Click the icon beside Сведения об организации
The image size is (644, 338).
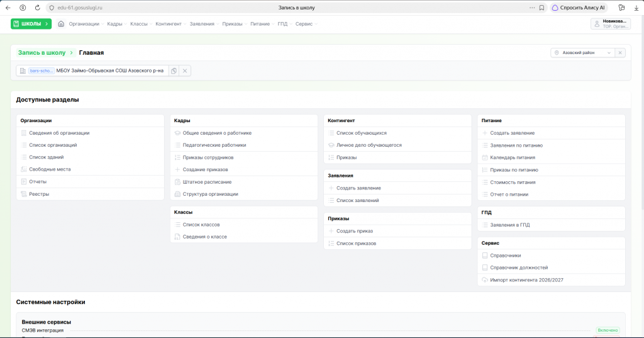(x=24, y=133)
